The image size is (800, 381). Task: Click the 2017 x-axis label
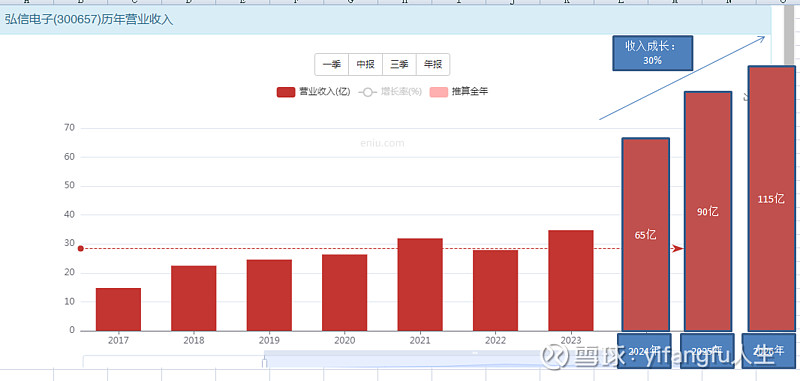(x=118, y=341)
